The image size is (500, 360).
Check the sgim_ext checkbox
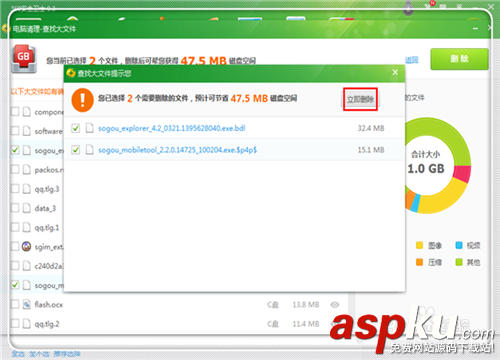click(15, 246)
